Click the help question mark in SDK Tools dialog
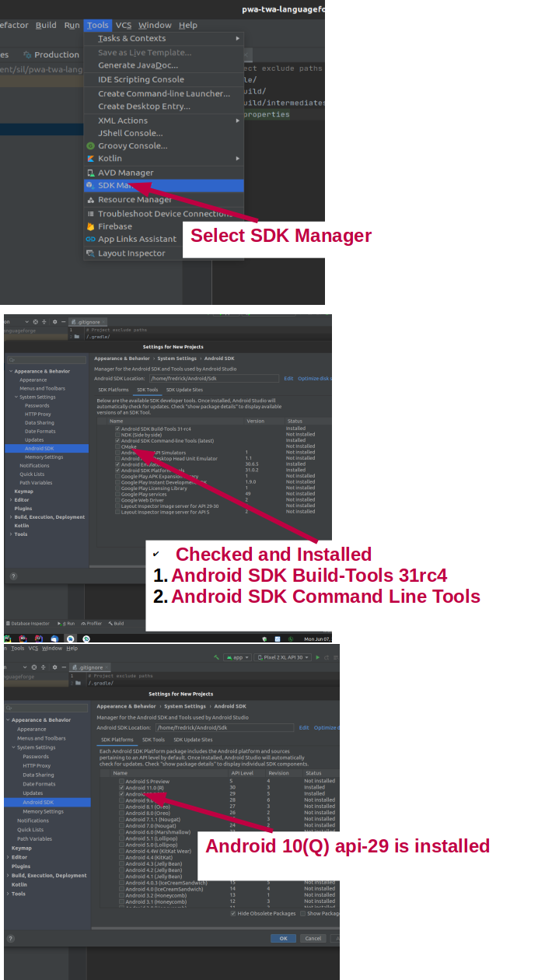The height and width of the screenshot is (980, 552). click(13, 576)
